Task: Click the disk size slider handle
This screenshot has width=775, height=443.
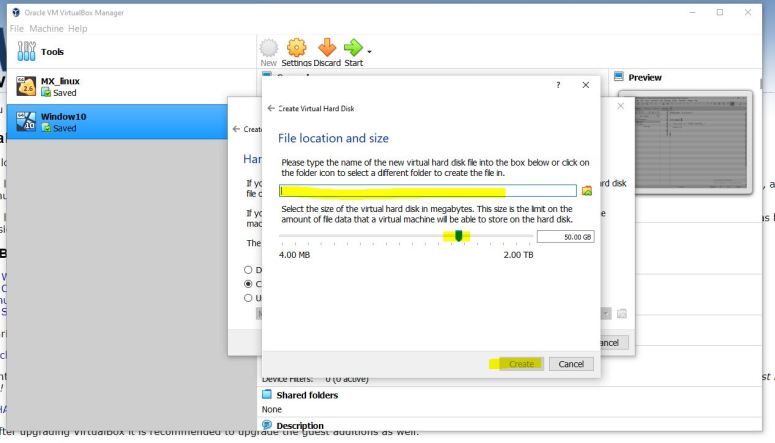Action: pos(459,236)
